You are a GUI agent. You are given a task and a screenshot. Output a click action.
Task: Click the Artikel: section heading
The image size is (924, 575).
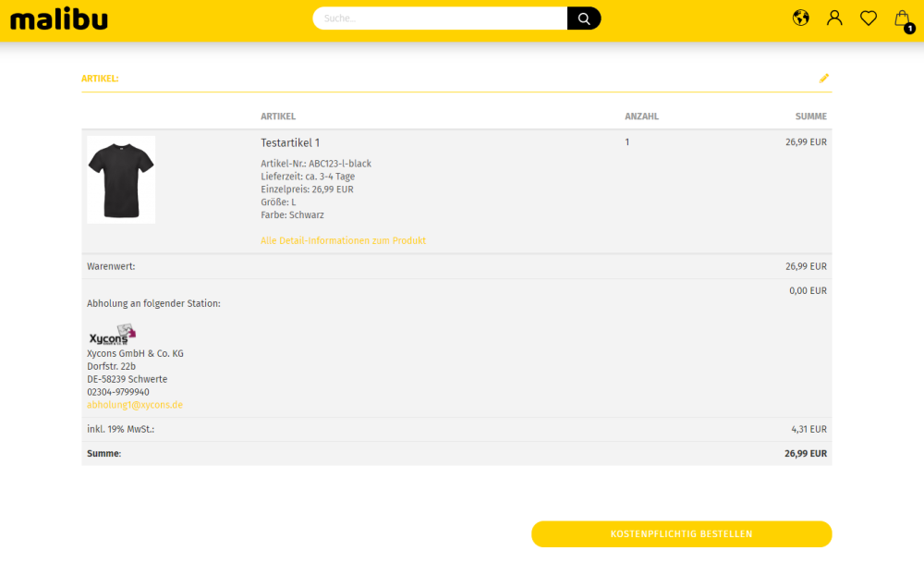point(100,79)
